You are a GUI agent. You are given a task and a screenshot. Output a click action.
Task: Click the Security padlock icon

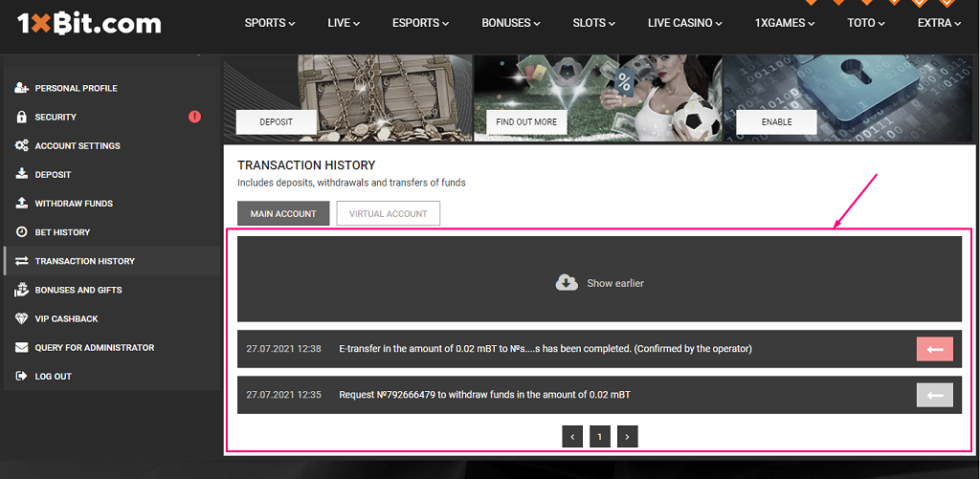(22, 117)
